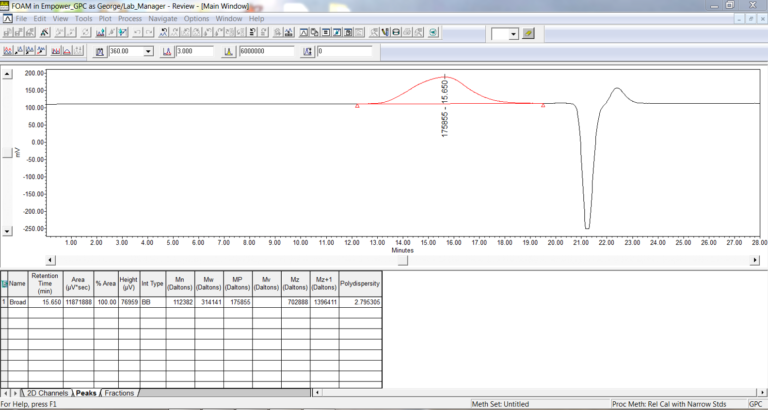Click the Mw (Daltons) column header
The height and width of the screenshot is (410, 768).
coord(209,284)
